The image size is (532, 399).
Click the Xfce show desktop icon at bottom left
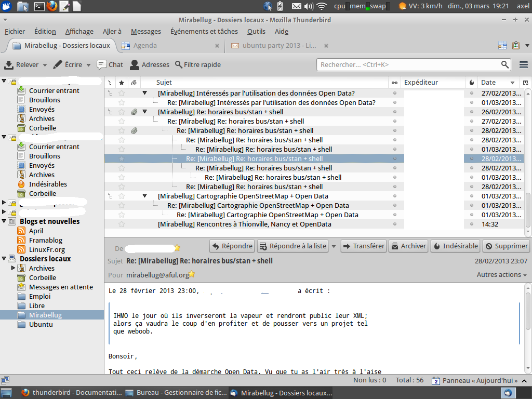(x=6, y=393)
